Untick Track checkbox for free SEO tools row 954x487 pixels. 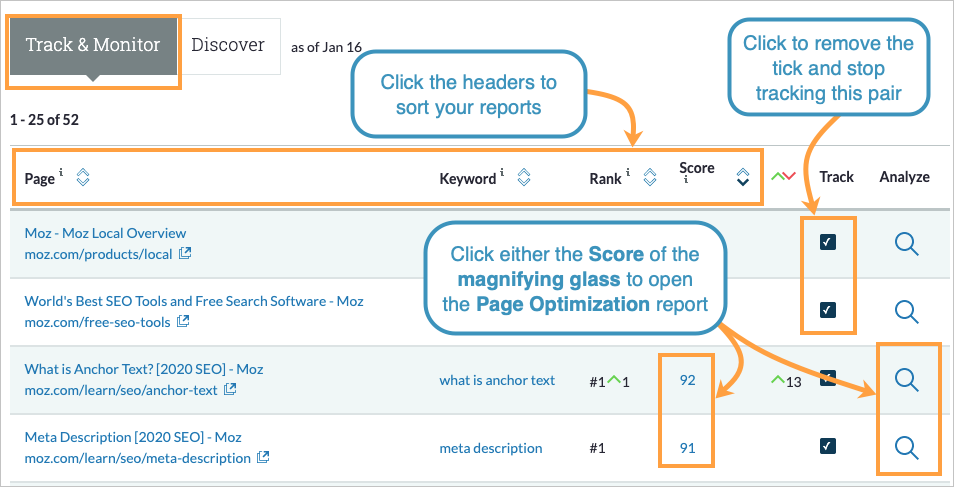click(x=828, y=310)
